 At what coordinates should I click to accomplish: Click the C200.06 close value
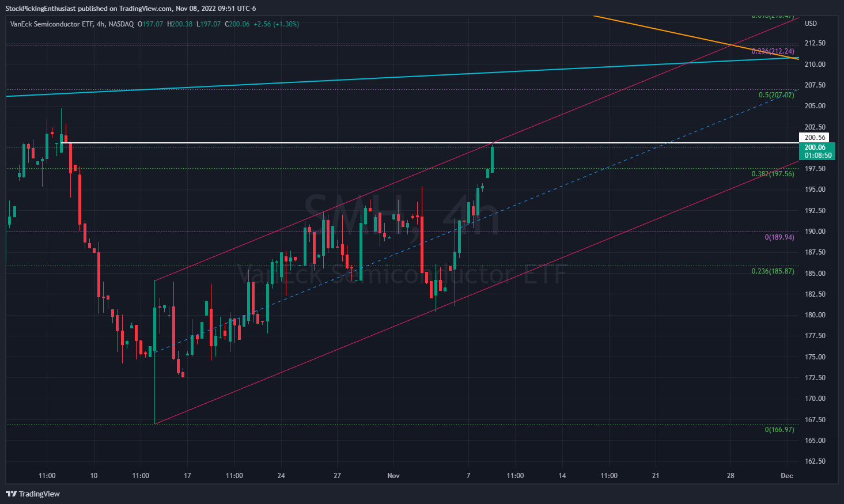coord(237,24)
